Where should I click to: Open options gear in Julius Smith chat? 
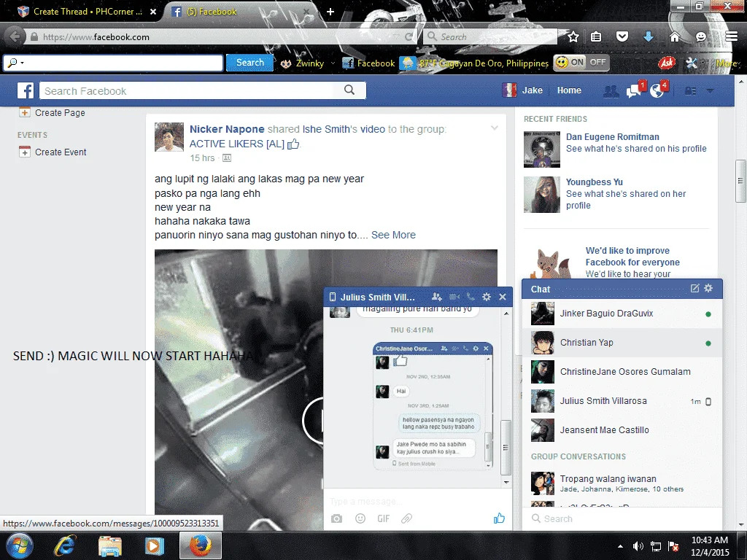(x=487, y=297)
